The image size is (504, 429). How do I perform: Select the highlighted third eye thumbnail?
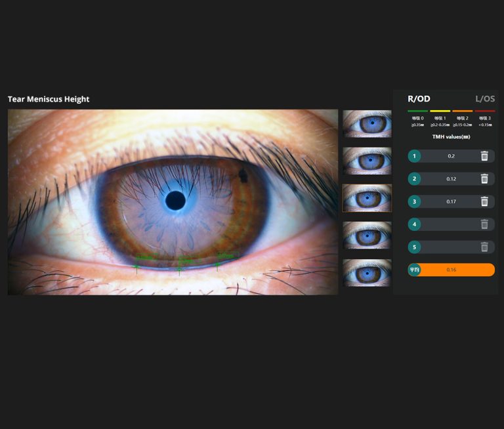click(x=367, y=198)
